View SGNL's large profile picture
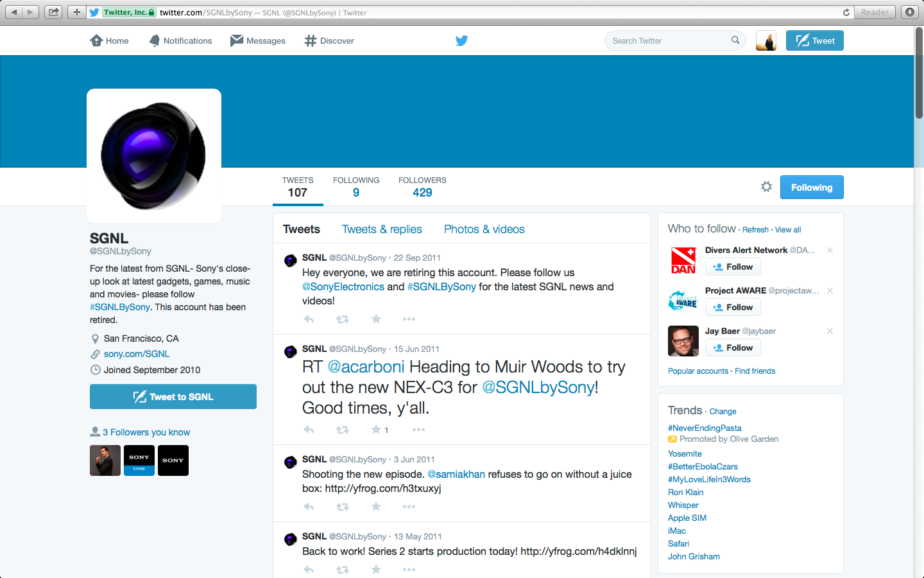Image resolution: width=924 pixels, height=578 pixels. point(154,156)
